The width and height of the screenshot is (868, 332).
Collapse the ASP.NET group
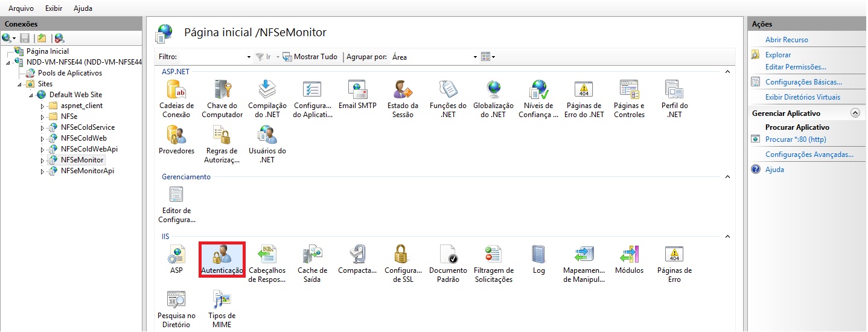[x=727, y=72]
